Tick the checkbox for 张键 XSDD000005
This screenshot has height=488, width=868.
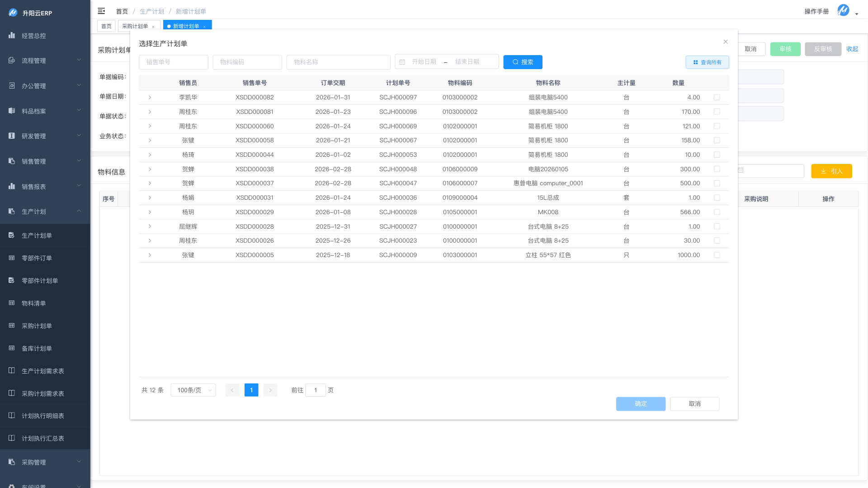717,255
